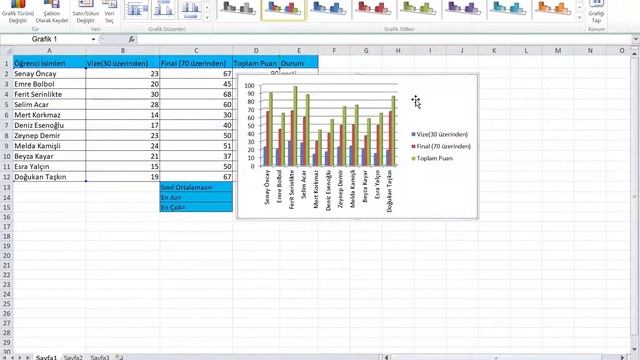Screen dimensions: 640x360
Task: Choose the first chart layout thumbnail
Action: point(136,10)
